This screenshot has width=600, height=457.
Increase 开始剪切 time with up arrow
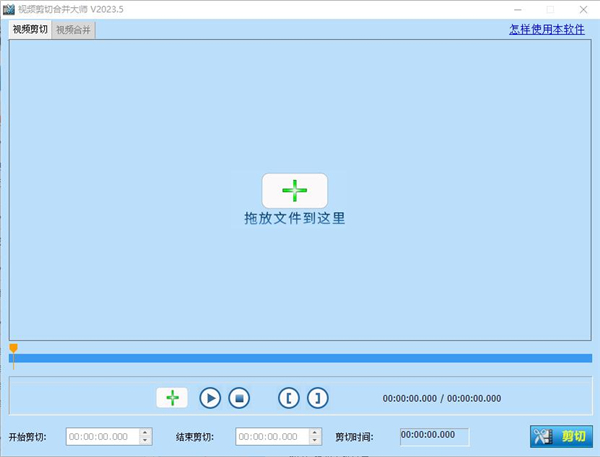coord(146,433)
